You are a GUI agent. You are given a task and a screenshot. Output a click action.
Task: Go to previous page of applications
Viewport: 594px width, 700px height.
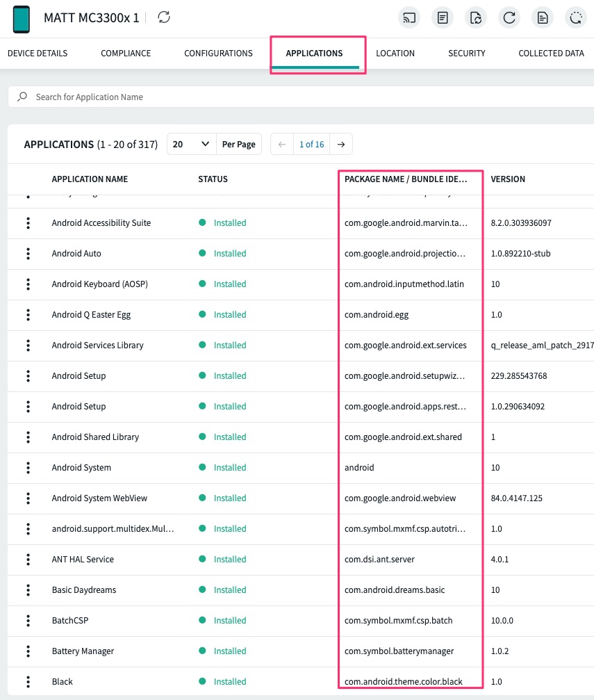coord(282,145)
